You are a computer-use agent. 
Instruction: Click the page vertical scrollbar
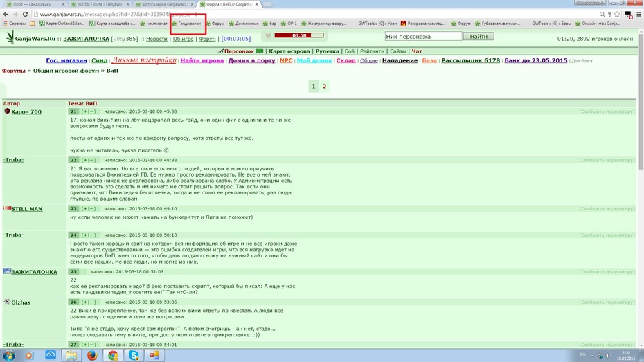(641, 102)
